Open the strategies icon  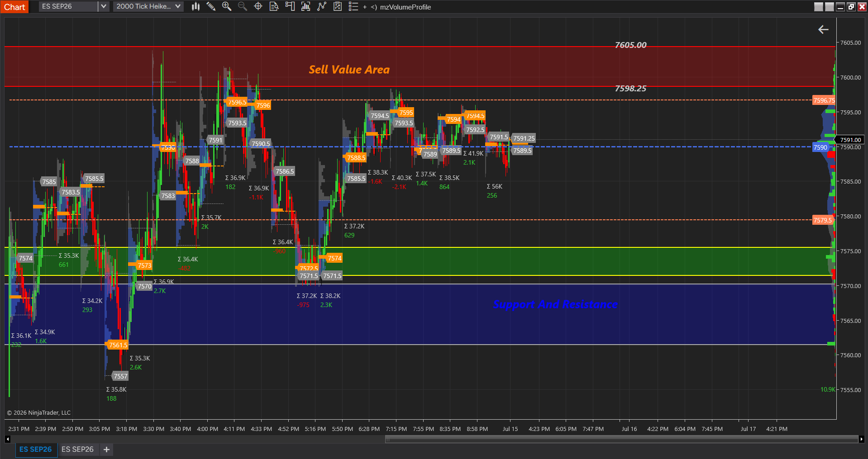(338, 6)
